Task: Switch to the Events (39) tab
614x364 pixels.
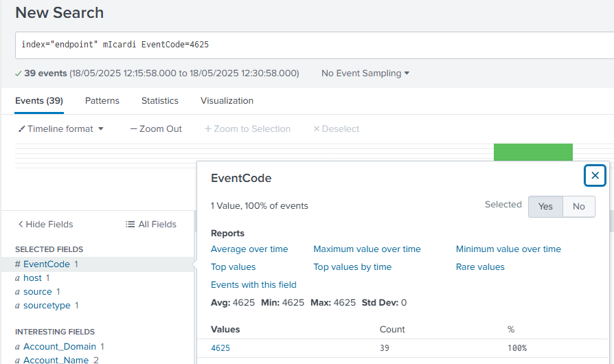Action: pyautogui.click(x=39, y=101)
